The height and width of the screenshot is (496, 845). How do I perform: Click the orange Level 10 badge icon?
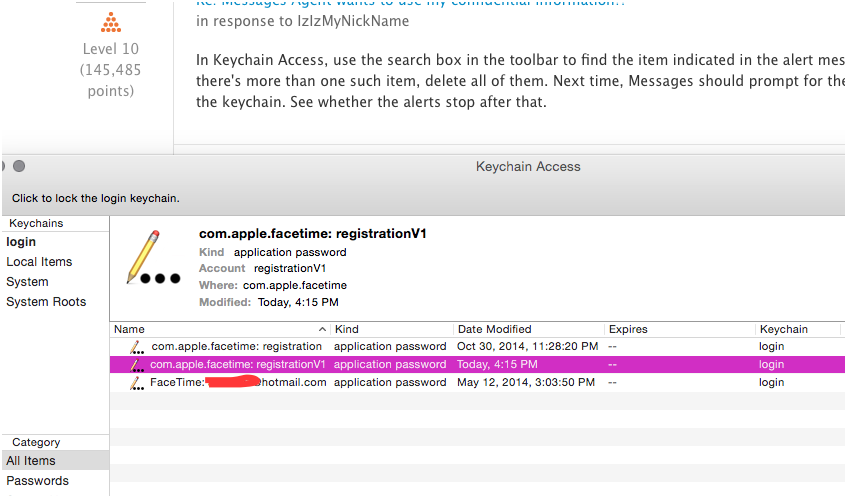(x=111, y=23)
